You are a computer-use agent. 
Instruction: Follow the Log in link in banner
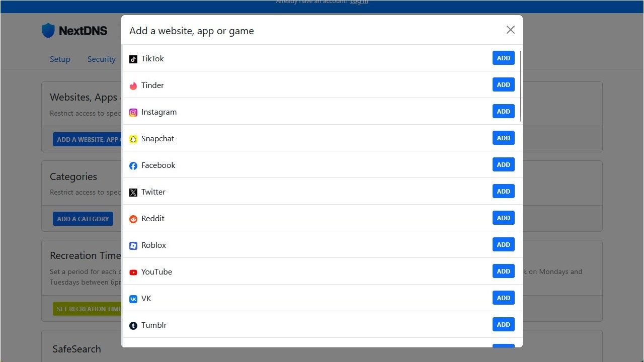click(x=359, y=2)
